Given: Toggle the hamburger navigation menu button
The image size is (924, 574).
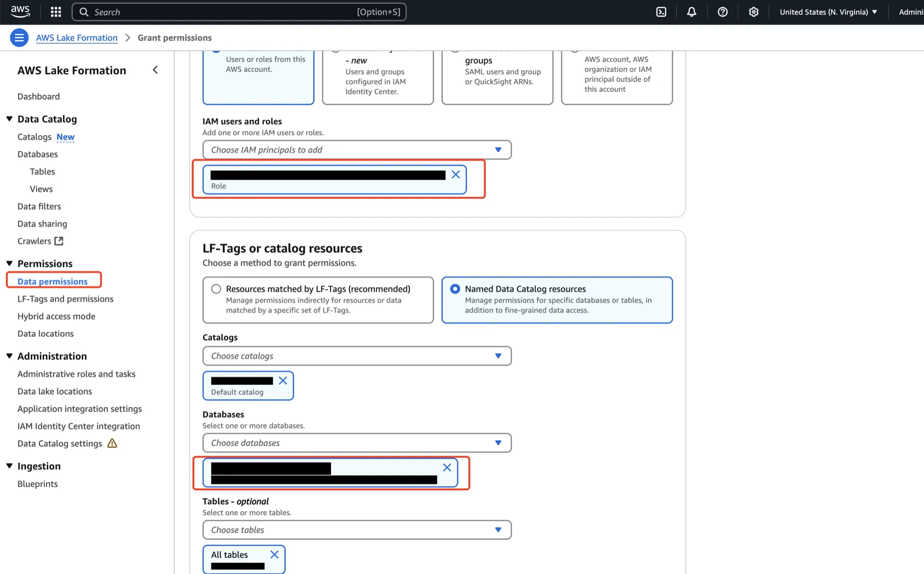Looking at the screenshot, I should 19,38.
